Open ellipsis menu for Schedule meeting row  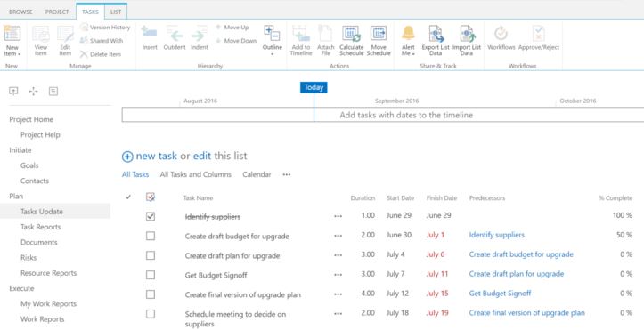coord(338,314)
